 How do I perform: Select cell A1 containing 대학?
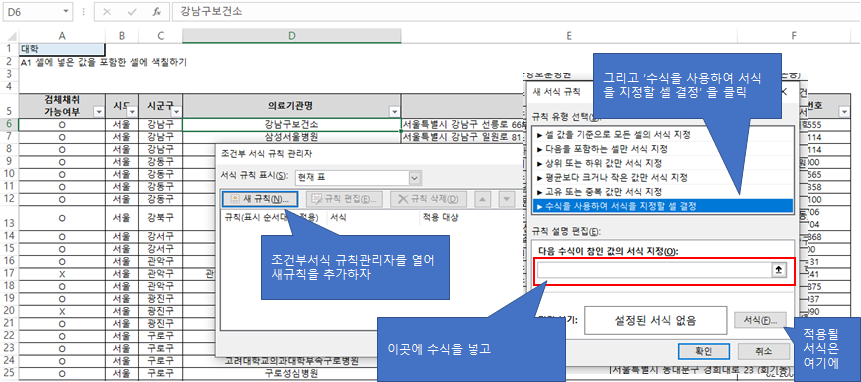point(62,49)
